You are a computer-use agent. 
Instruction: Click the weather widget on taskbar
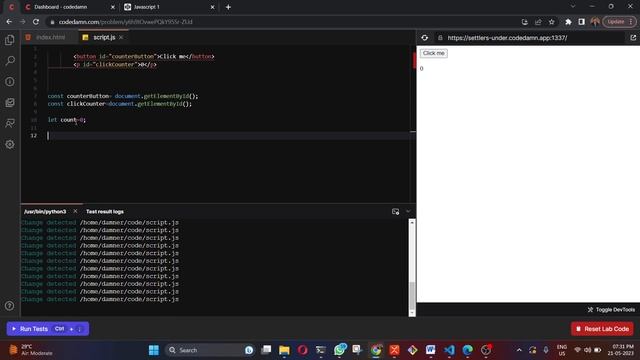(x=31, y=350)
